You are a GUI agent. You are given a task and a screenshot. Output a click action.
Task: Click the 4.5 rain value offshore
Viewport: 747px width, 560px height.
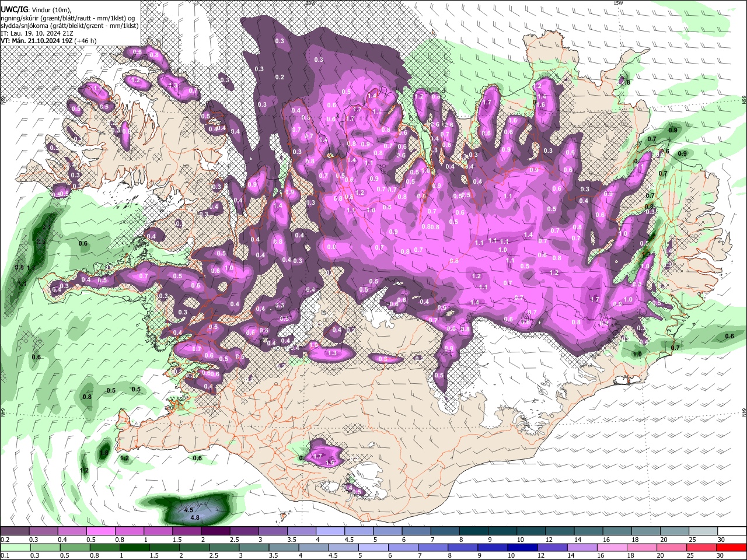[x=189, y=510]
